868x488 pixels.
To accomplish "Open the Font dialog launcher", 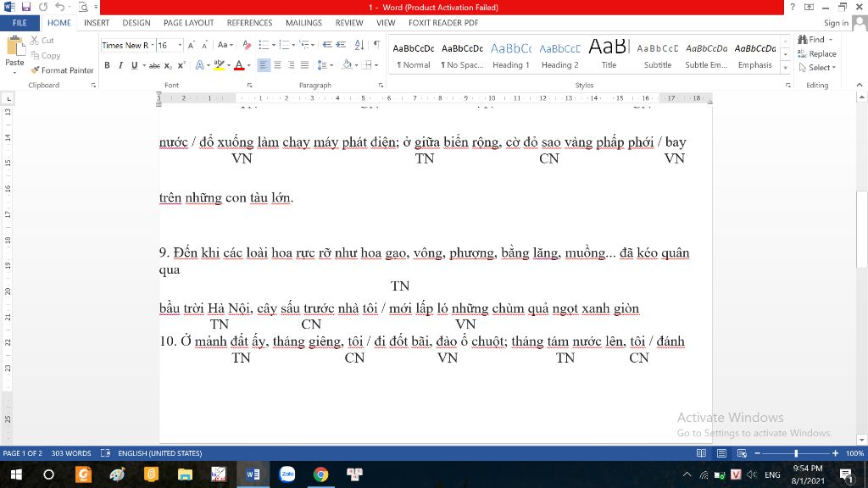I will tap(250, 86).
